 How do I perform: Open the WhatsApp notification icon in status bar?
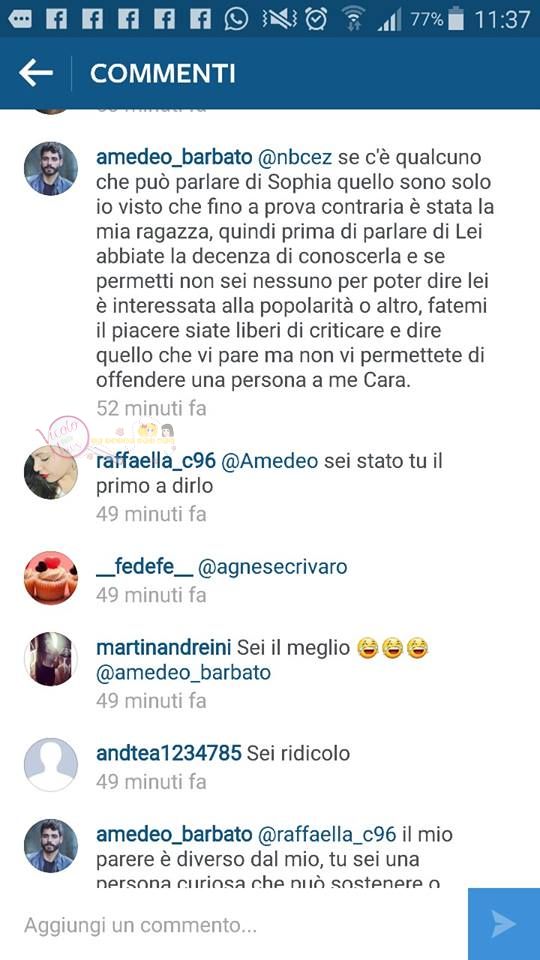(236, 19)
